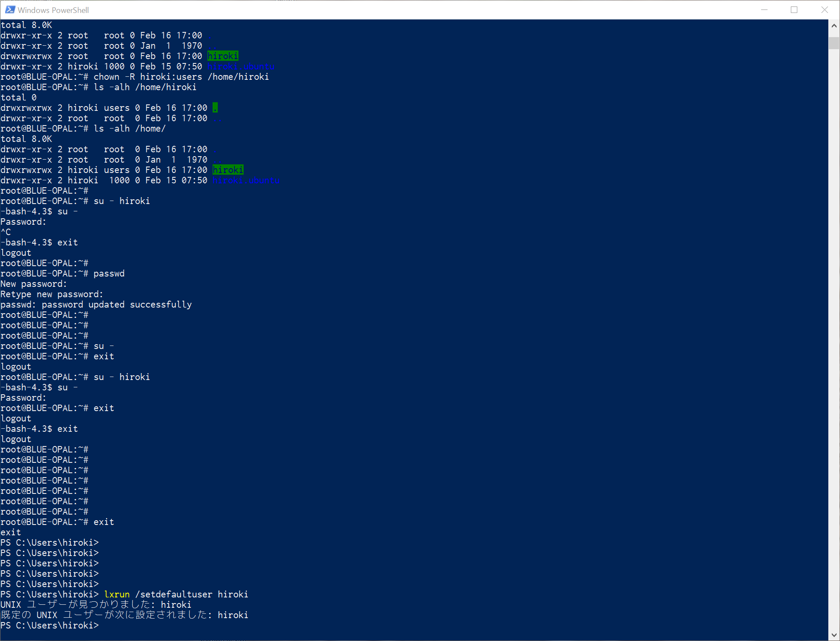Click the lone 'exit' output line above PS prompts
The height and width of the screenshot is (641, 840).
pos(11,532)
